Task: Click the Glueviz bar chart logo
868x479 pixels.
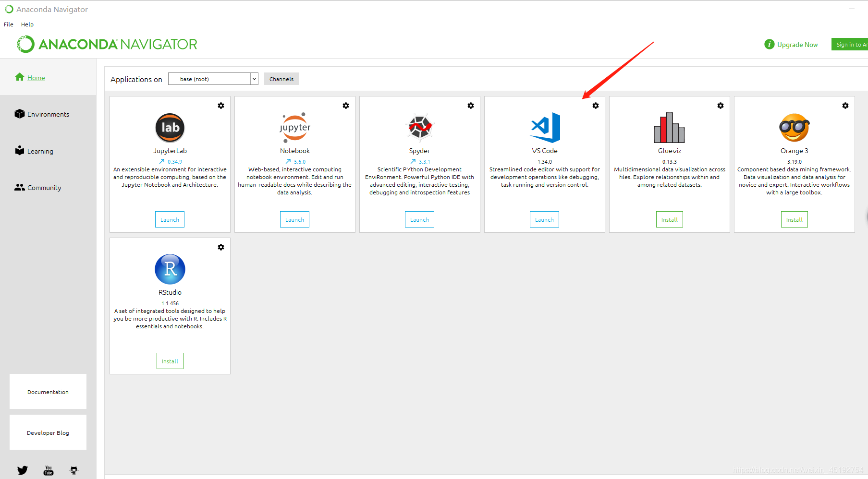Action: click(x=670, y=128)
